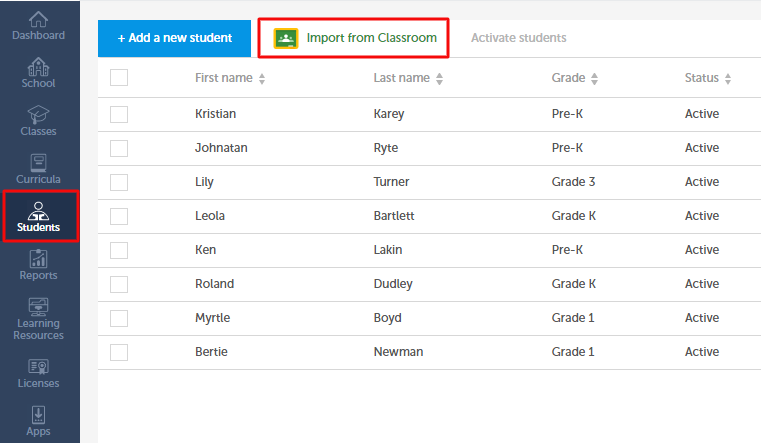Click Grade K in Leola's row
This screenshot has width=761, height=443.
coord(574,216)
